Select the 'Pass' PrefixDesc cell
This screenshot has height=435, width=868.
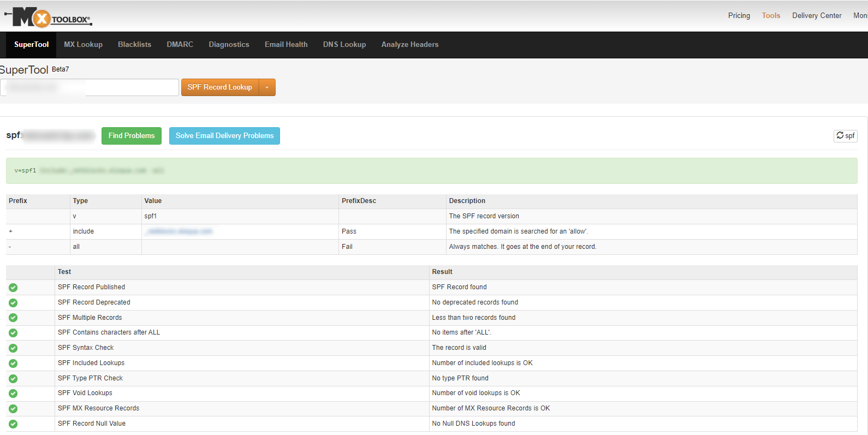coord(393,231)
